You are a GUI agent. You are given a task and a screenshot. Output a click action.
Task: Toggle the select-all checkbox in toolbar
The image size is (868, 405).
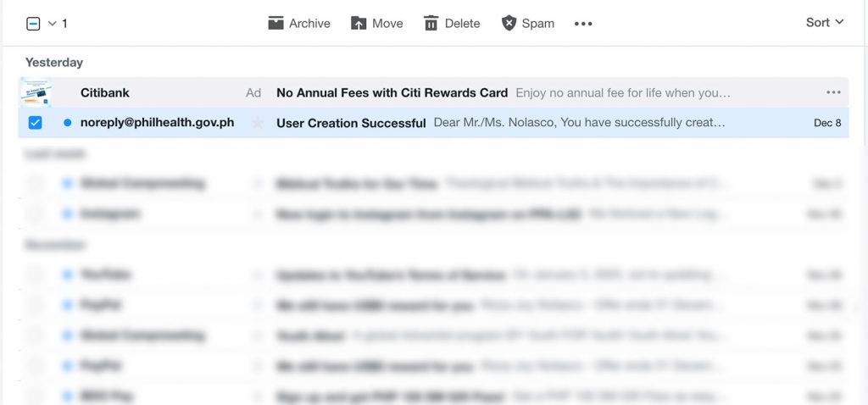(x=33, y=24)
